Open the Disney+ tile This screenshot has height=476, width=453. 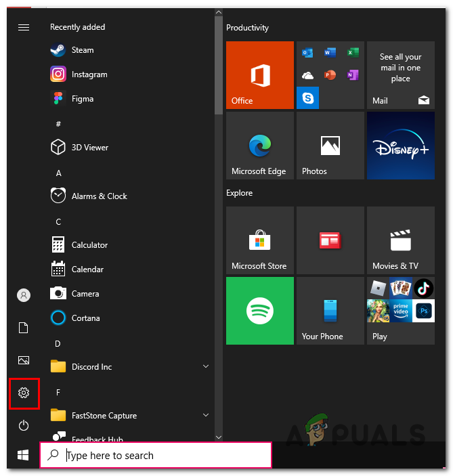[x=400, y=146]
